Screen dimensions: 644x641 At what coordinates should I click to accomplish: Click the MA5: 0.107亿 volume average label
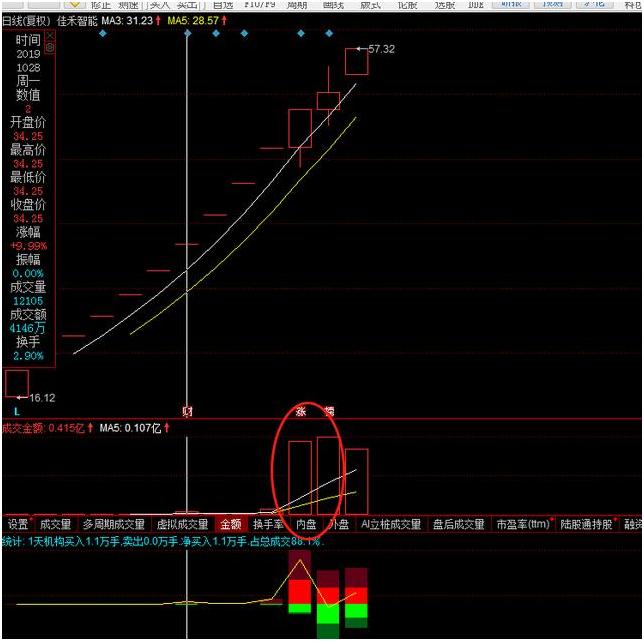(130, 428)
